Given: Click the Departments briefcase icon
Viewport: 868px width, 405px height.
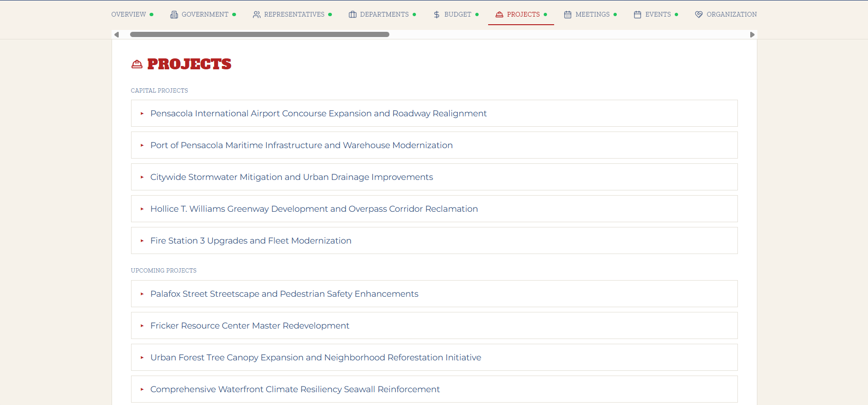Looking at the screenshot, I should pyautogui.click(x=352, y=15).
